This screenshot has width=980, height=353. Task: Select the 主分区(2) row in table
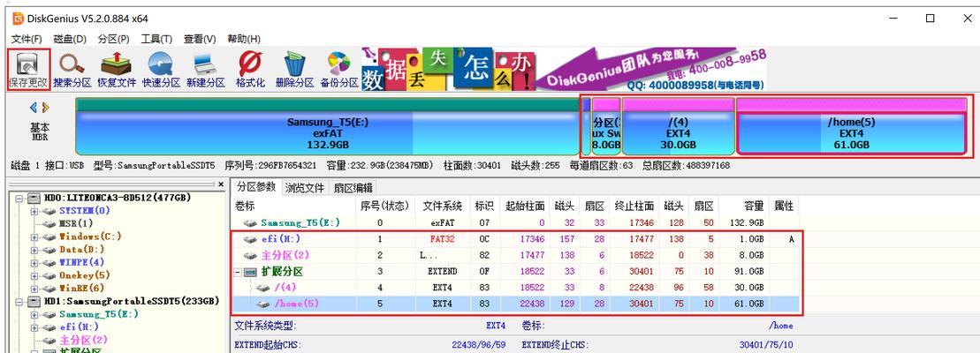515,256
